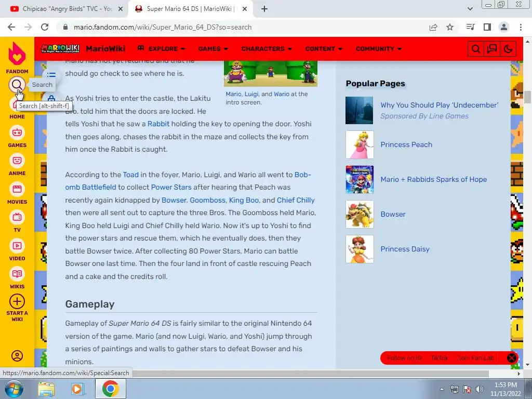The image size is (532, 399).
Task: Open Chrome three-dot menu
Action: 521,27
